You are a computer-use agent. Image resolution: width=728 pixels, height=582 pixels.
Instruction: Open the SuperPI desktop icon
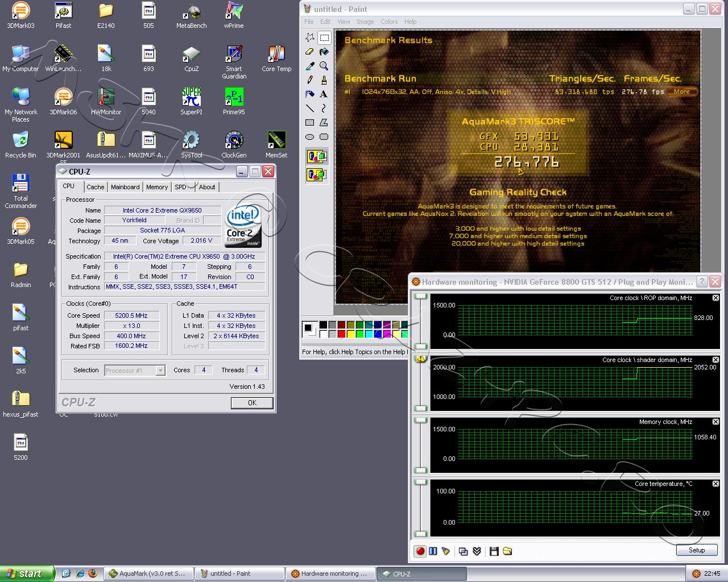(x=191, y=101)
